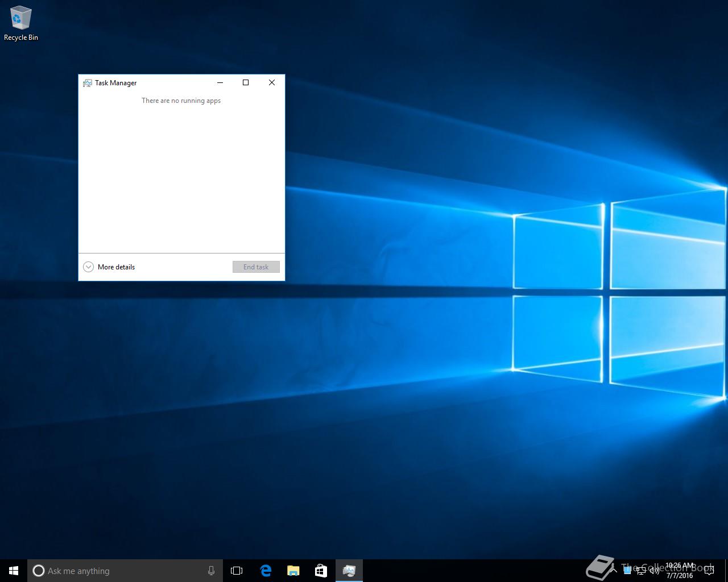Minimize the Task Manager window
The height and width of the screenshot is (582, 728).
(220, 83)
